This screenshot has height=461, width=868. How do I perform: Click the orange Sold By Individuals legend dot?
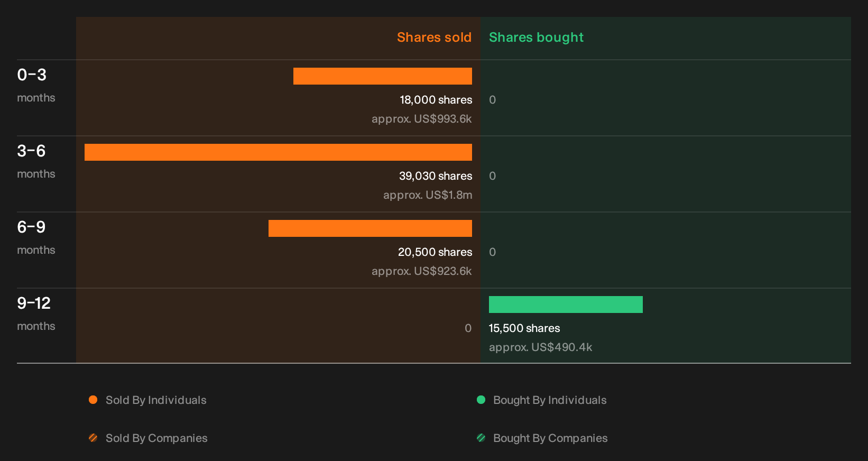(x=93, y=400)
